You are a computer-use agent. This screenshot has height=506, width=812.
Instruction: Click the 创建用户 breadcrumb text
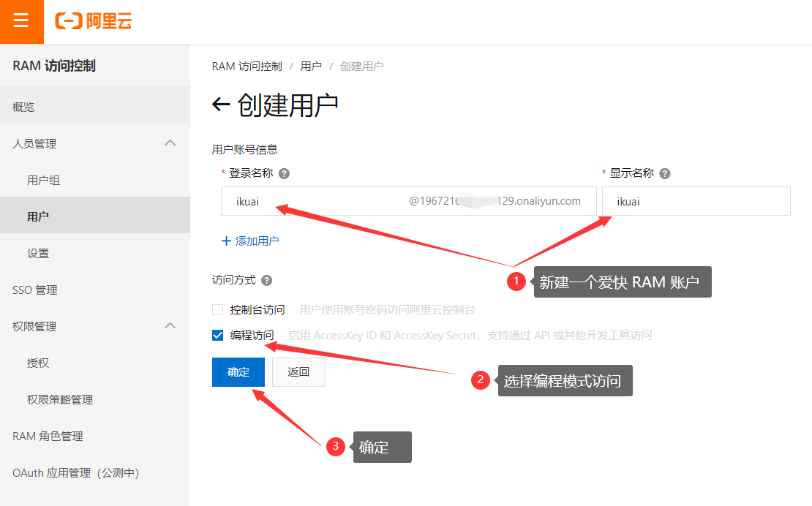pos(361,67)
